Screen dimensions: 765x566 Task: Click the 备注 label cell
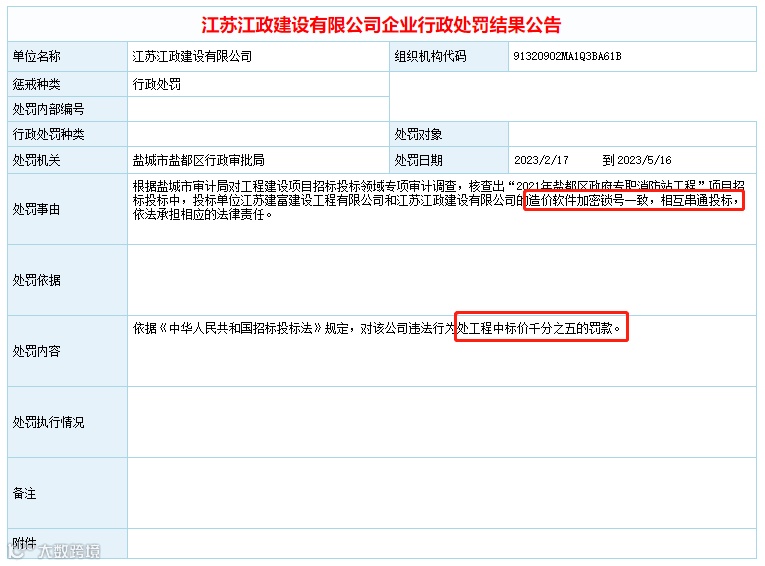pos(67,493)
